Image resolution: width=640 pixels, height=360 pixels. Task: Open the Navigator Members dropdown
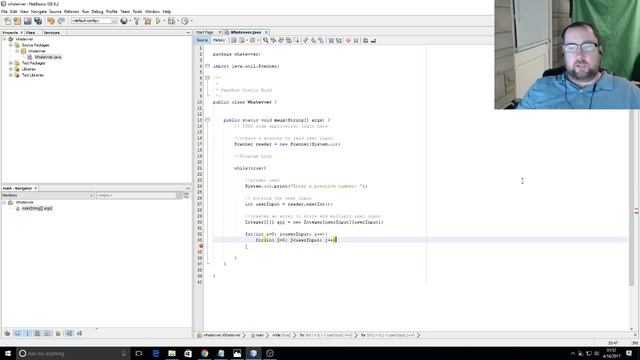click(x=48, y=196)
